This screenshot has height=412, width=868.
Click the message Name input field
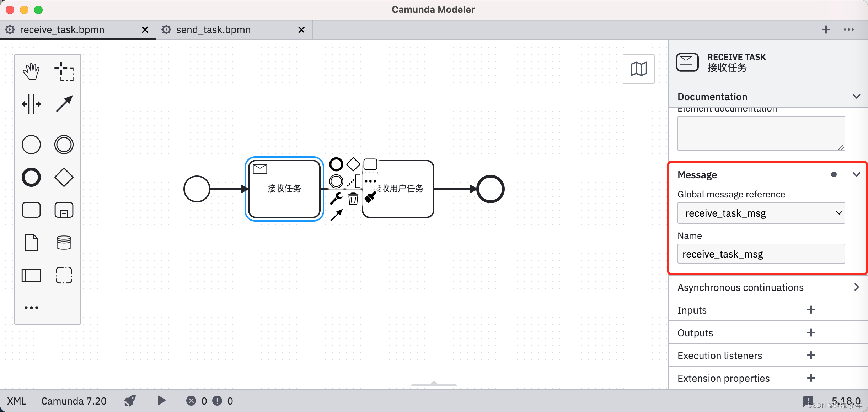coord(761,254)
